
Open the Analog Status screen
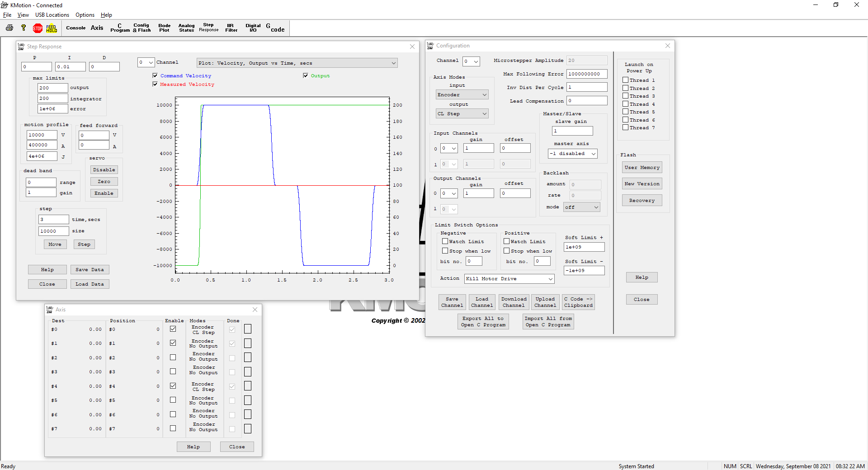click(x=186, y=28)
